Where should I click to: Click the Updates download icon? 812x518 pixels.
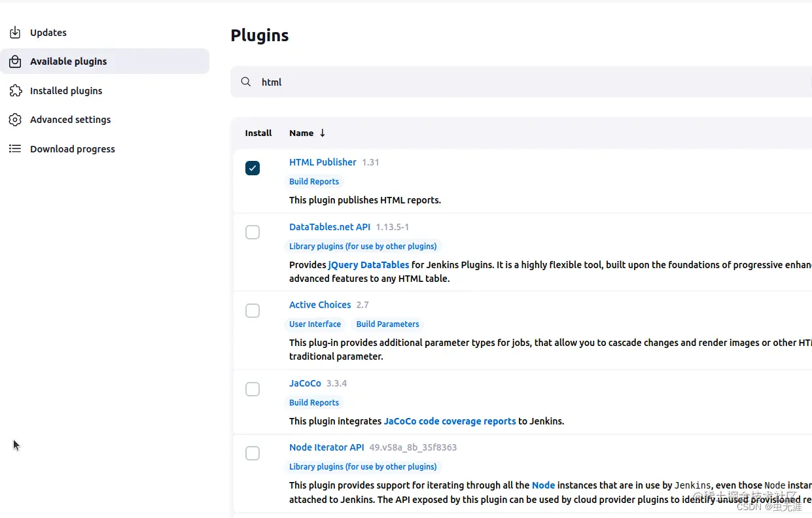click(x=15, y=33)
